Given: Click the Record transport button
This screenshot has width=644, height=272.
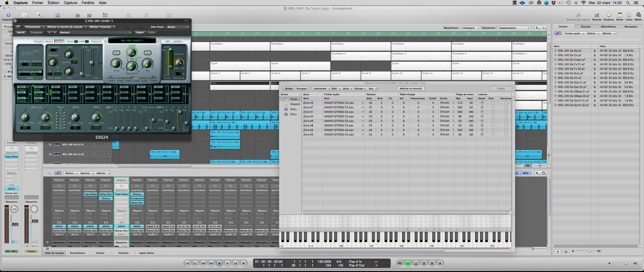Looking at the screenshot, I should pos(244,264).
